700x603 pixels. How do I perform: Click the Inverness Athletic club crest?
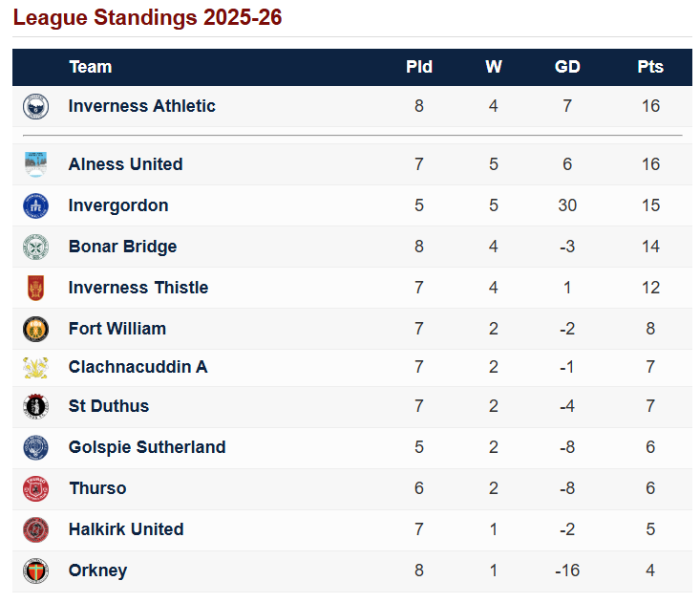tap(35, 106)
